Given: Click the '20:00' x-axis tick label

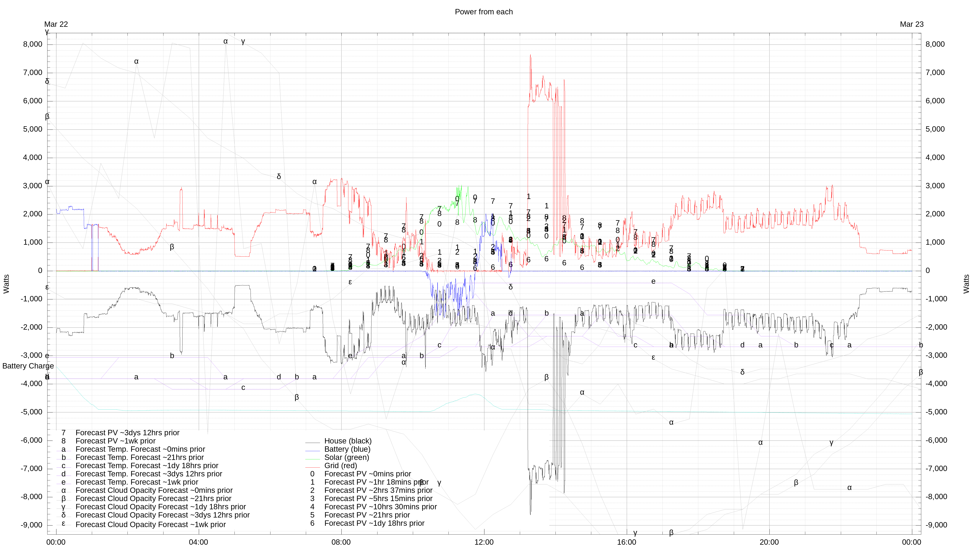Looking at the screenshot, I should tap(769, 542).
